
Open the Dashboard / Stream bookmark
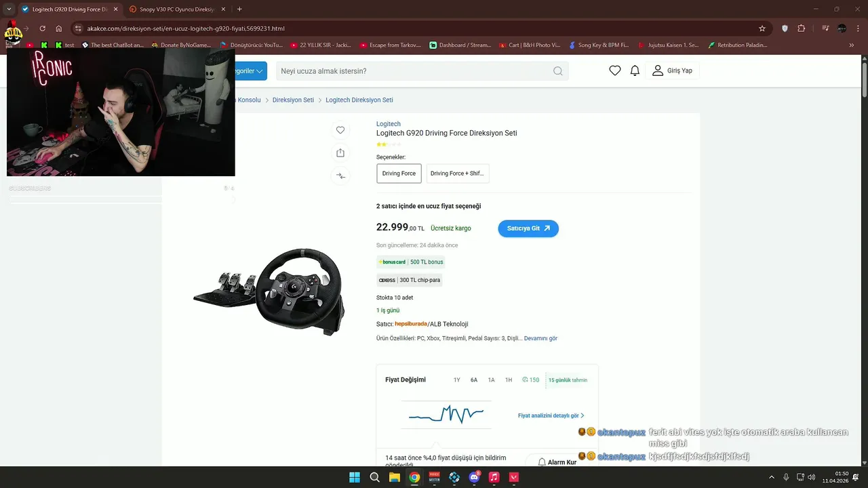click(x=460, y=45)
